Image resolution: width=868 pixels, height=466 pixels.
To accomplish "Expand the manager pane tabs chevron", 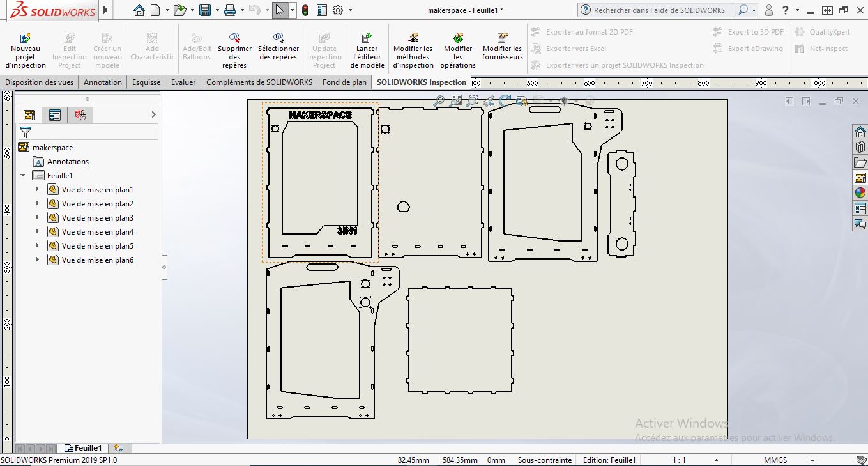I will tap(153, 114).
